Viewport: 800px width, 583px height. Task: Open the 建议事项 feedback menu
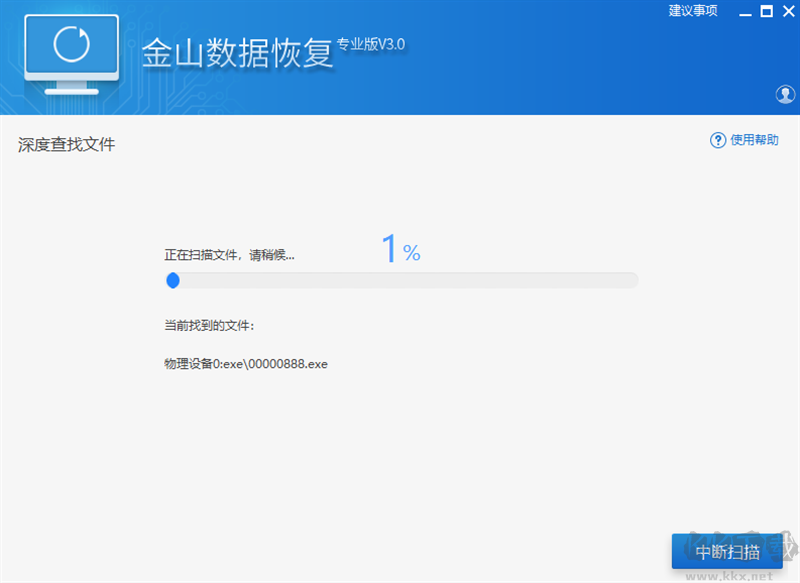click(693, 11)
